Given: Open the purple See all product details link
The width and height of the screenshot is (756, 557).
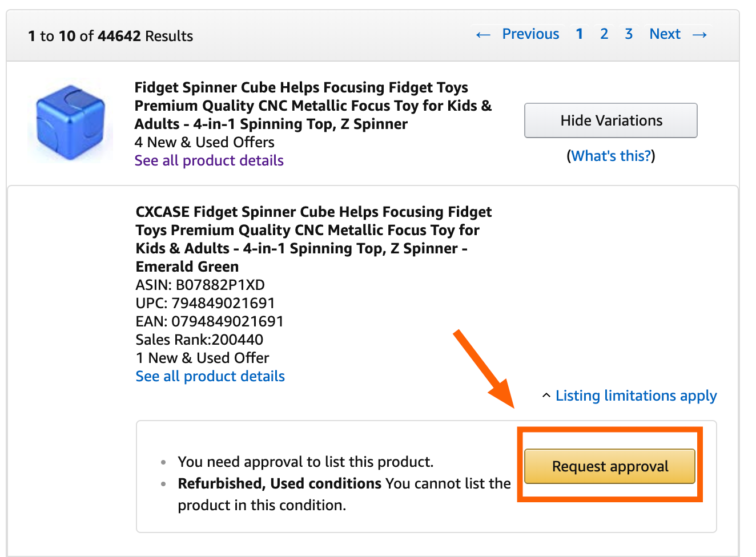Looking at the screenshot, I should (x=209, y=160).
